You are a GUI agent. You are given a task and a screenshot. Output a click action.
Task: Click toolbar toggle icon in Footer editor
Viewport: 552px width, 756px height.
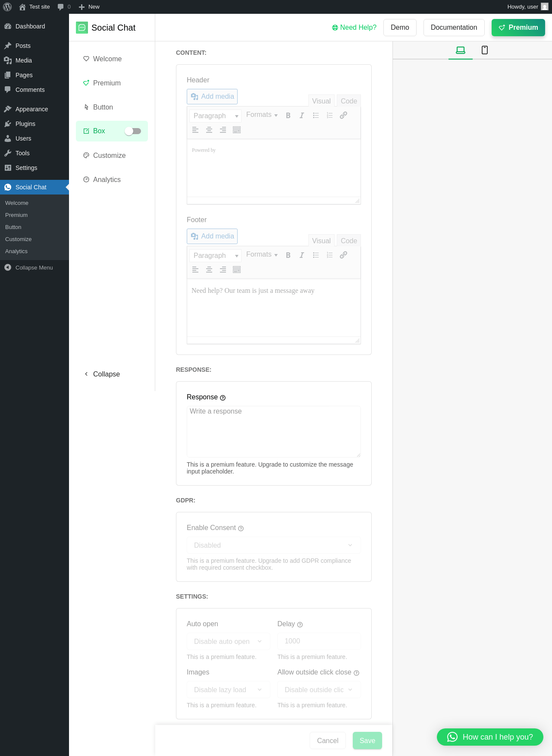click(x=237, y=270)
